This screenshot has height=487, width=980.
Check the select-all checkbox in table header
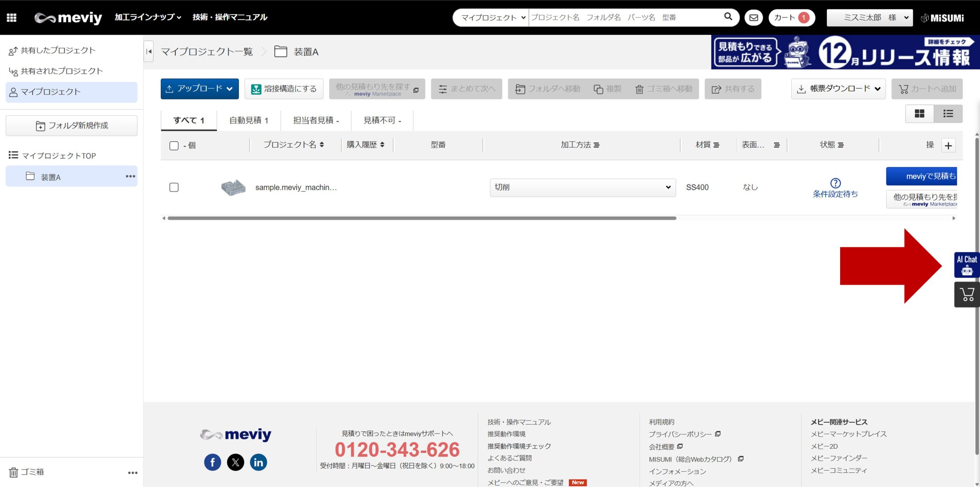[x=174, y=145]
